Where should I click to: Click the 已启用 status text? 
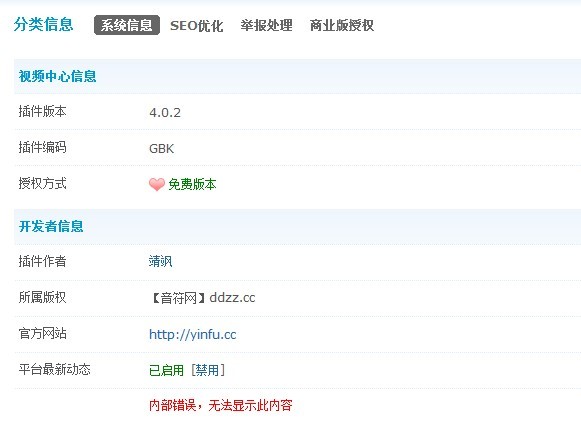(x=166, y=370)
